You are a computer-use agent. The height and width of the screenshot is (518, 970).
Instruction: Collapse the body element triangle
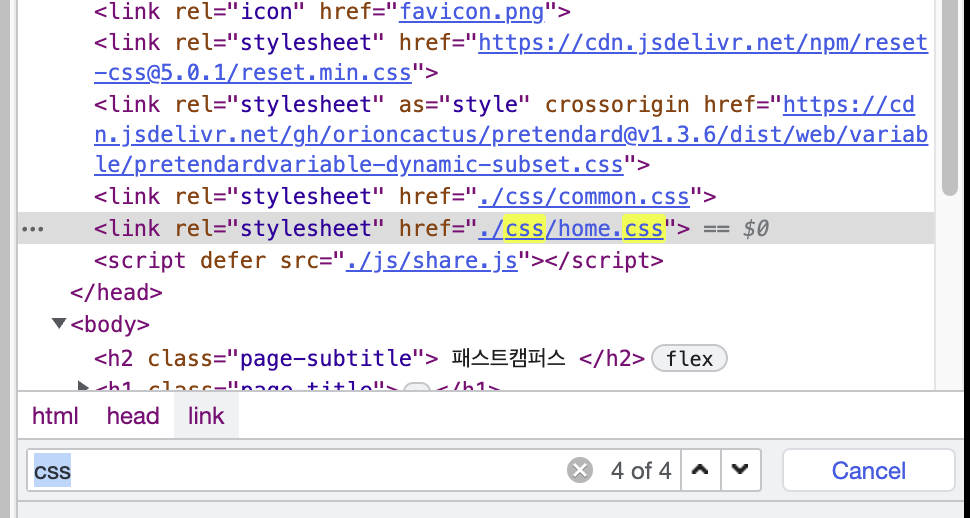[x=59, y=323]
